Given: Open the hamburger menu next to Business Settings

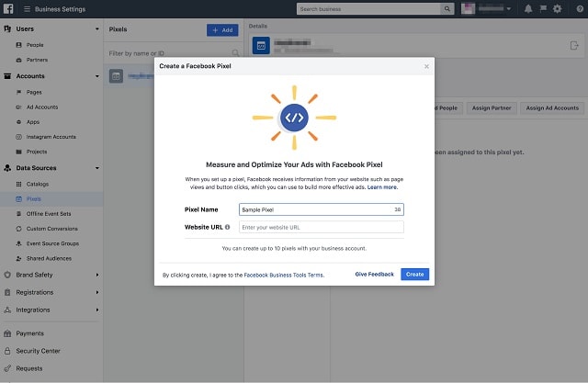Looking at the screenshot, I should click(x=27, y=9).
